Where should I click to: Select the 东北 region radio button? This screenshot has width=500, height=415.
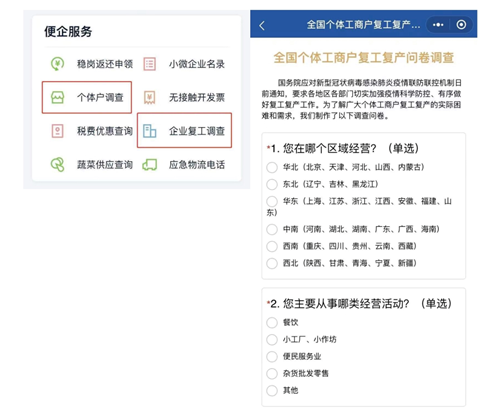pos(272,184)
